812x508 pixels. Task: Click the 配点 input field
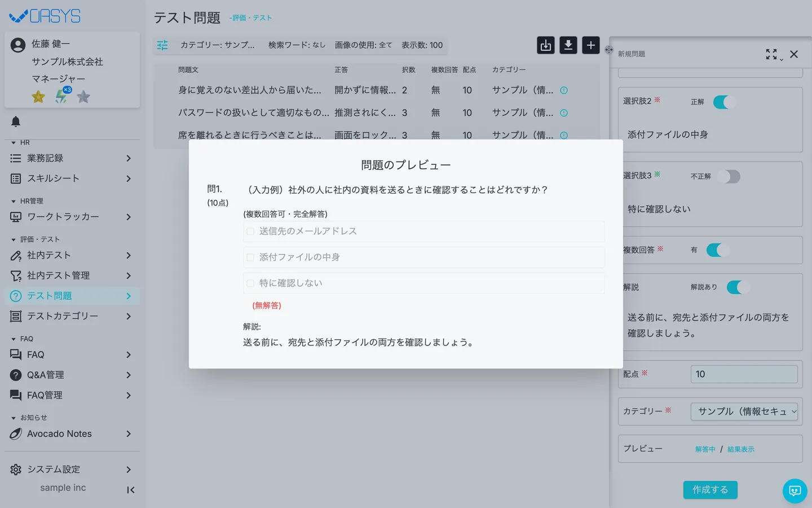point(744,374)
